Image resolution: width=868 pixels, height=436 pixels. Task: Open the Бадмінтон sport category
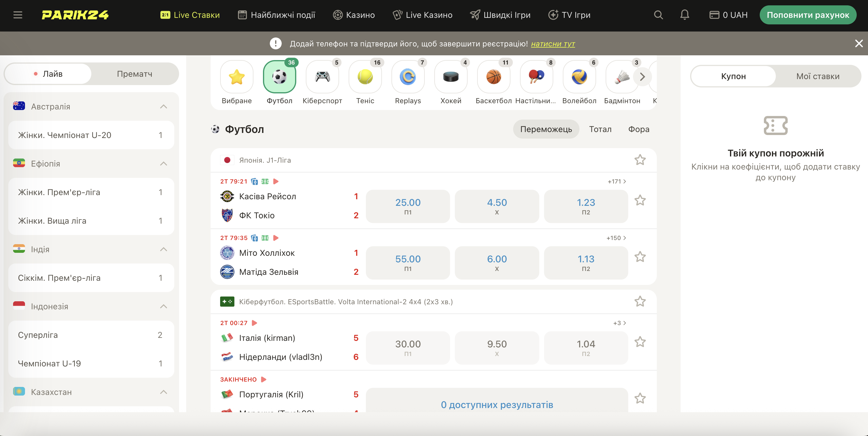click(x=622, y=77)
